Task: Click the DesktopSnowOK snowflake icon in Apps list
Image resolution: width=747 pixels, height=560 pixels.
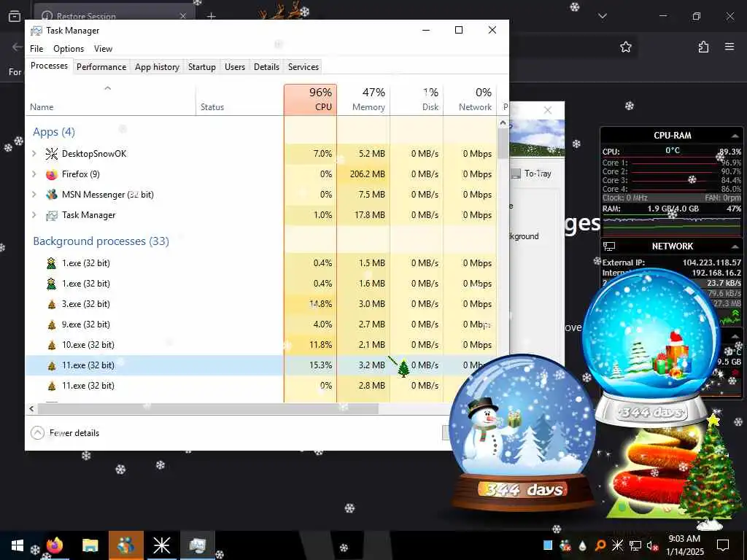Action: [52, 153]
